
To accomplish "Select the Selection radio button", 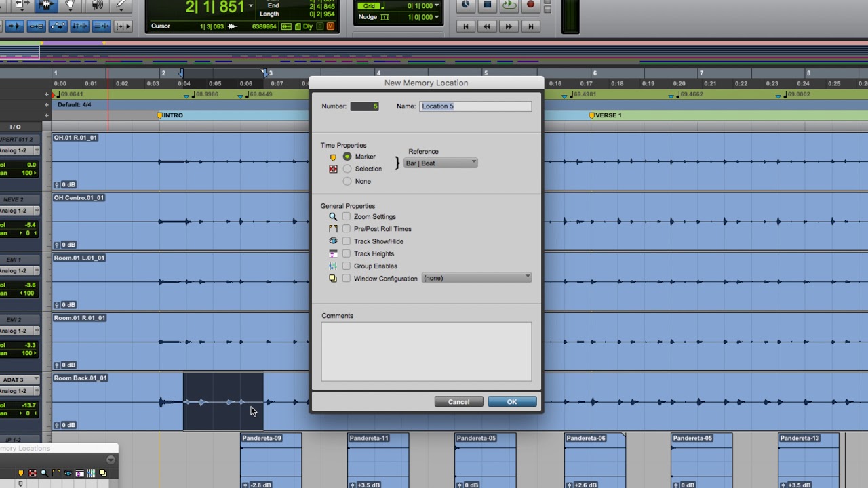I will 347,169.
